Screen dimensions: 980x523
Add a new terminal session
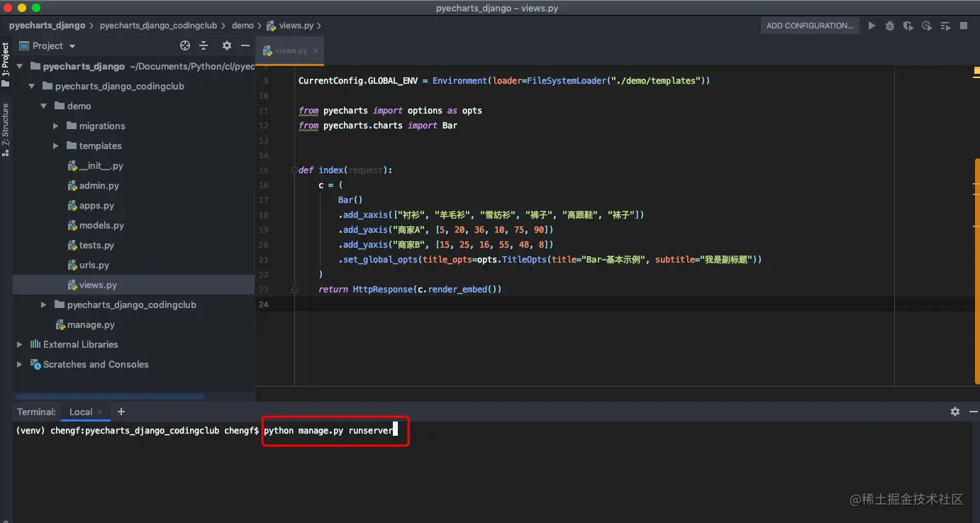(121, 412)
